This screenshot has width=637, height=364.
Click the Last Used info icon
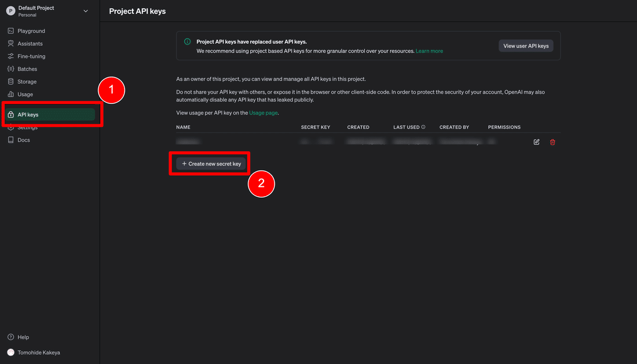[423, 127]
